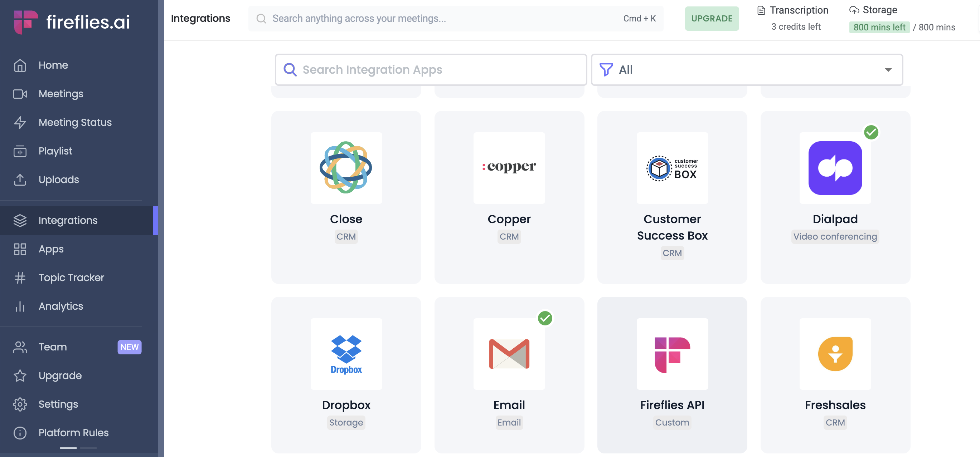This screenshot has height=457, width=980.
Task: Open the Fireflies API logo tile
Action: pyautogui.click(x=672, y=354)
